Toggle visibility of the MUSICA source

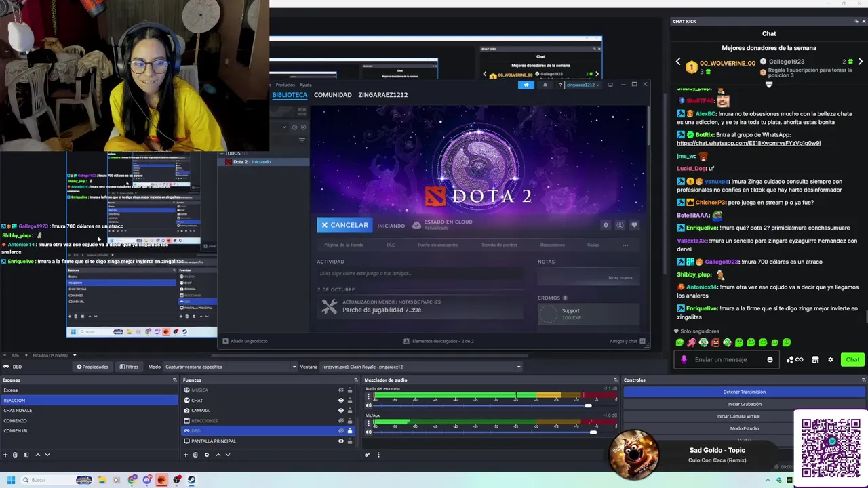point(341,390)
